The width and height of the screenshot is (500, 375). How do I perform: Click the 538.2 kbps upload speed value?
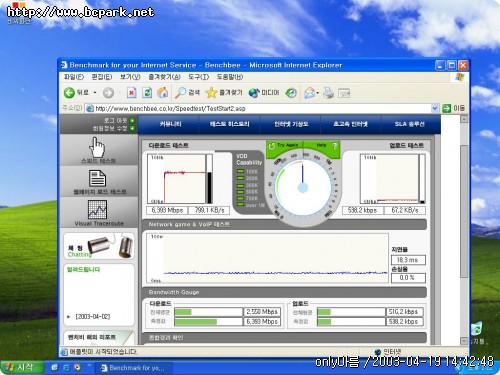pyautogui.click(x=362, y=210)
